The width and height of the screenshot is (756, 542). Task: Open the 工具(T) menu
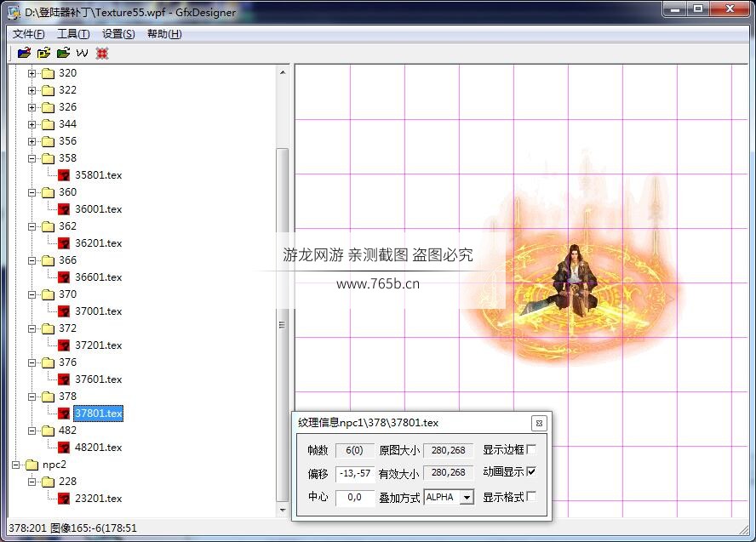[73, 34]
